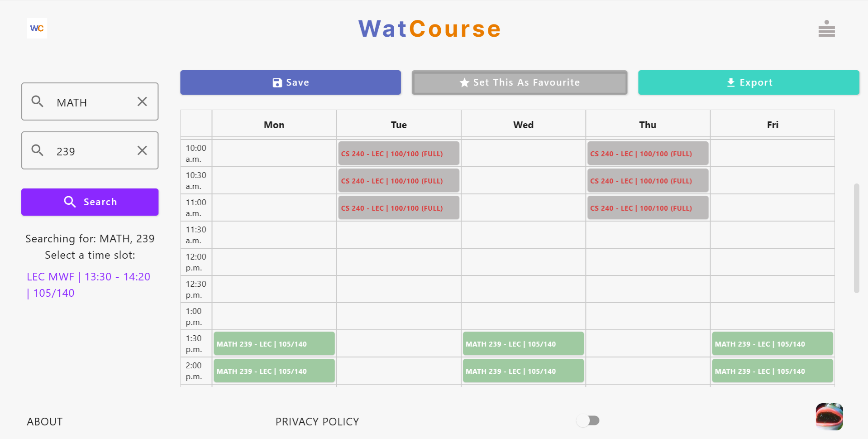Click the download icon on the Export button
The width and height of the screenshot is (868, 439).
tap(730, 82)
